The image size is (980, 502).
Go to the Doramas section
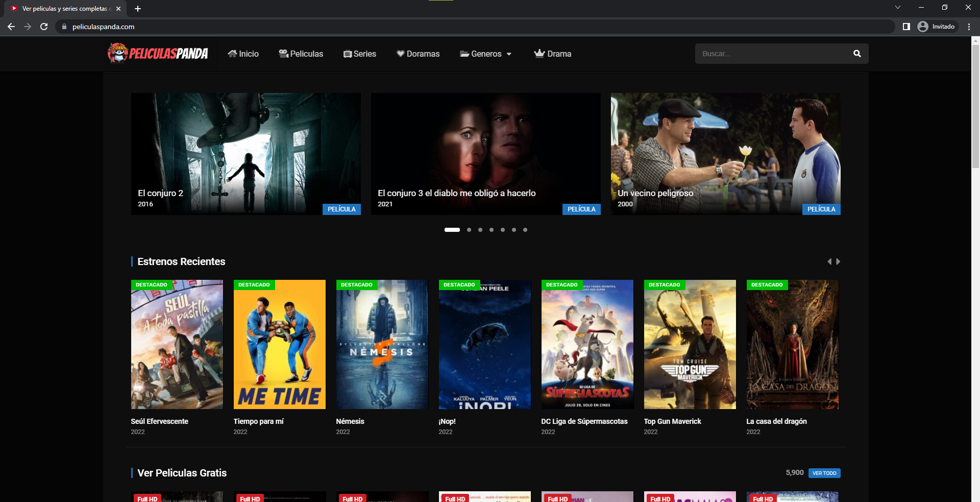[x=418, y=54]
